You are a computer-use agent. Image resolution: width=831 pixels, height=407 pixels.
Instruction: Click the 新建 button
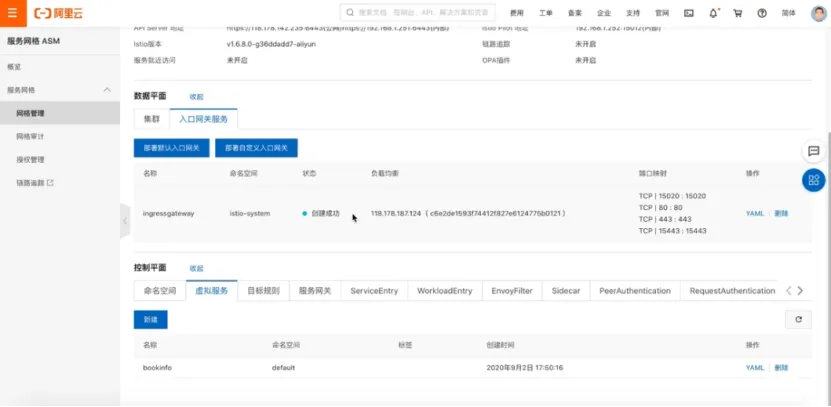(151, 320)
